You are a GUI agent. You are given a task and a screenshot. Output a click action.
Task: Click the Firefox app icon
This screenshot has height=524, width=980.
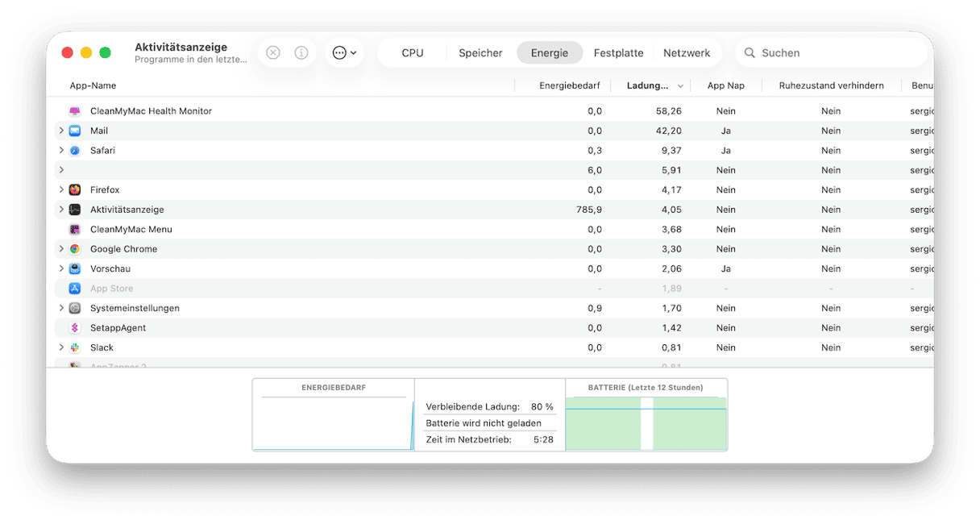coord(75,190)
